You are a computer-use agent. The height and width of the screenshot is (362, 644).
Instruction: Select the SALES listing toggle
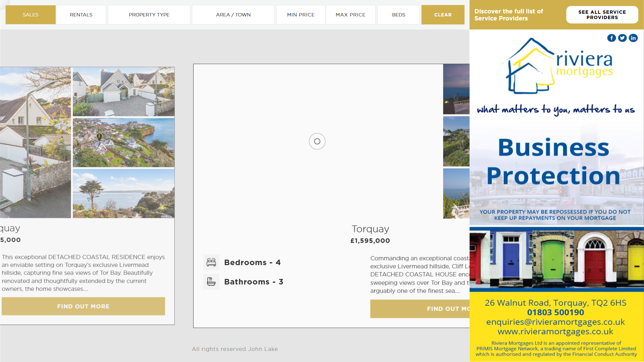pos(31,15)
